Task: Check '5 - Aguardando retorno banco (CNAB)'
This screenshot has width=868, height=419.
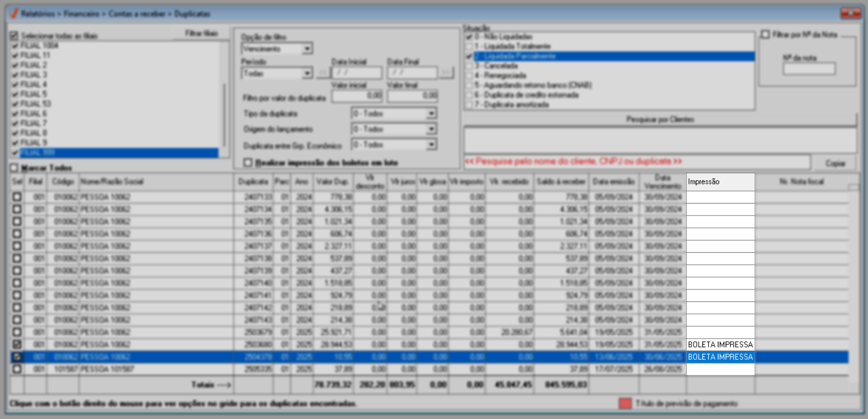Action: tap(469, 85)
